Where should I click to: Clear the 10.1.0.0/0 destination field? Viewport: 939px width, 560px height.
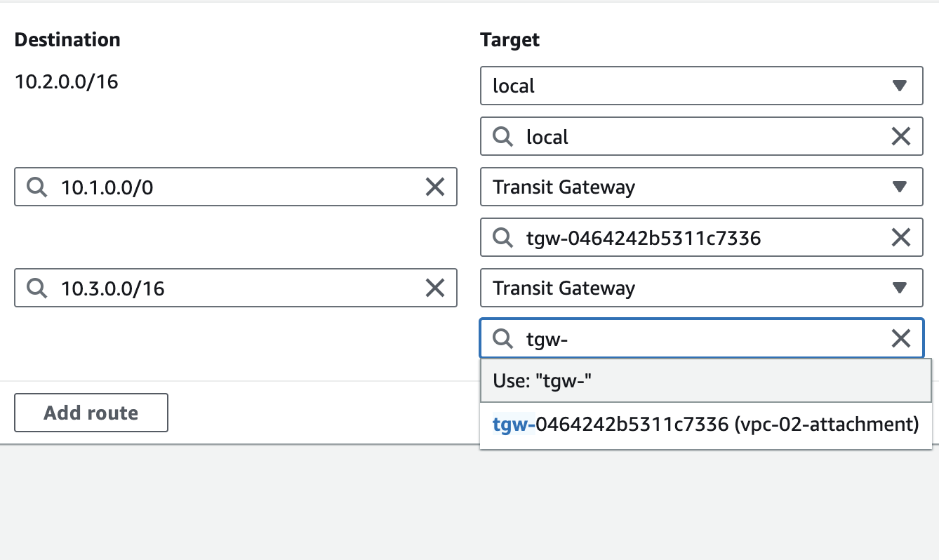435,187
